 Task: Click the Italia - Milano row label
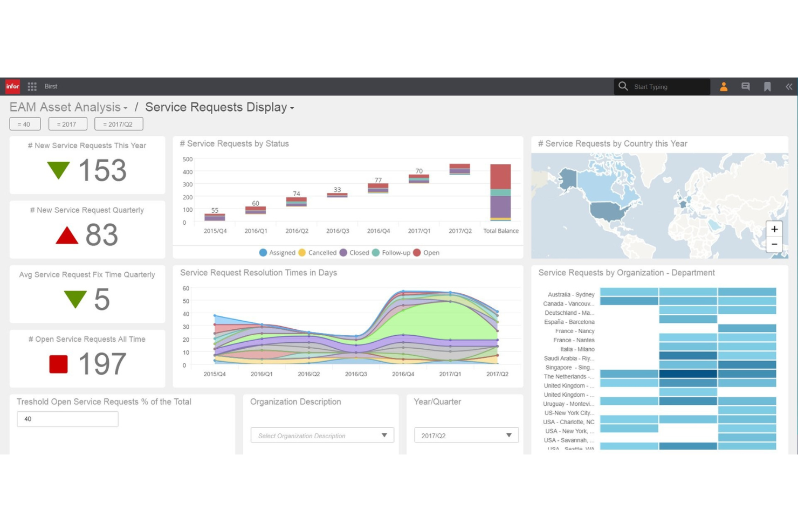(577, 349)
